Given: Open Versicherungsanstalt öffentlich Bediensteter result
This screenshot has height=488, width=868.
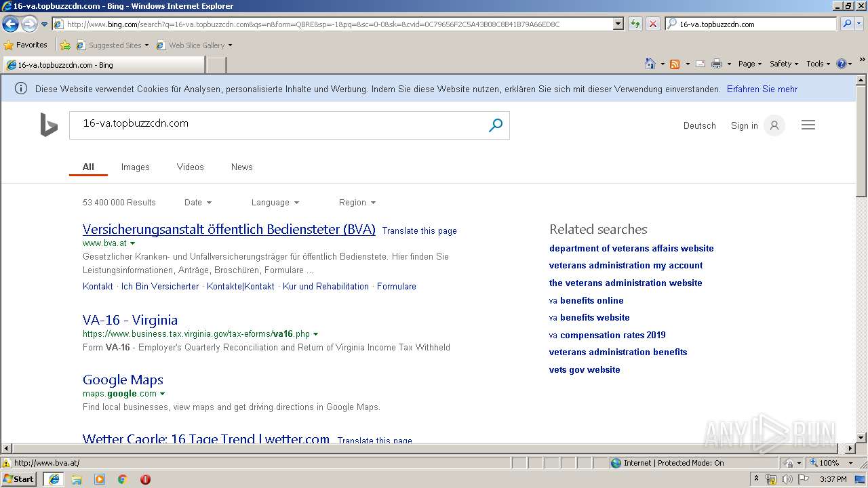Looking at the screenshot, I should (229, 229).
